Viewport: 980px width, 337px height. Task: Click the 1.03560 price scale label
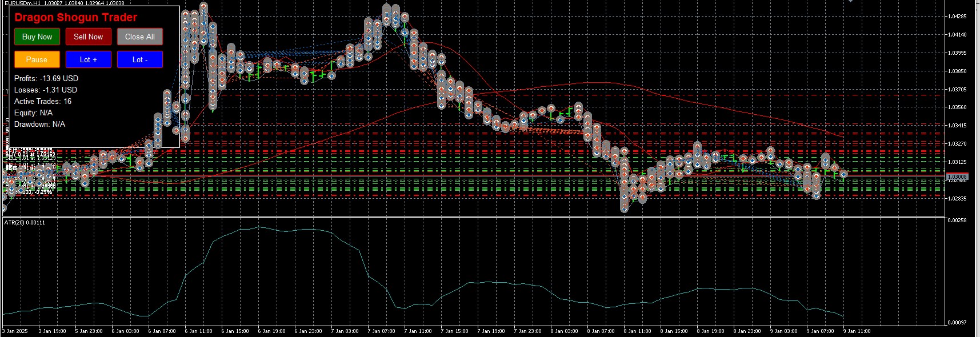click(957, 107)
